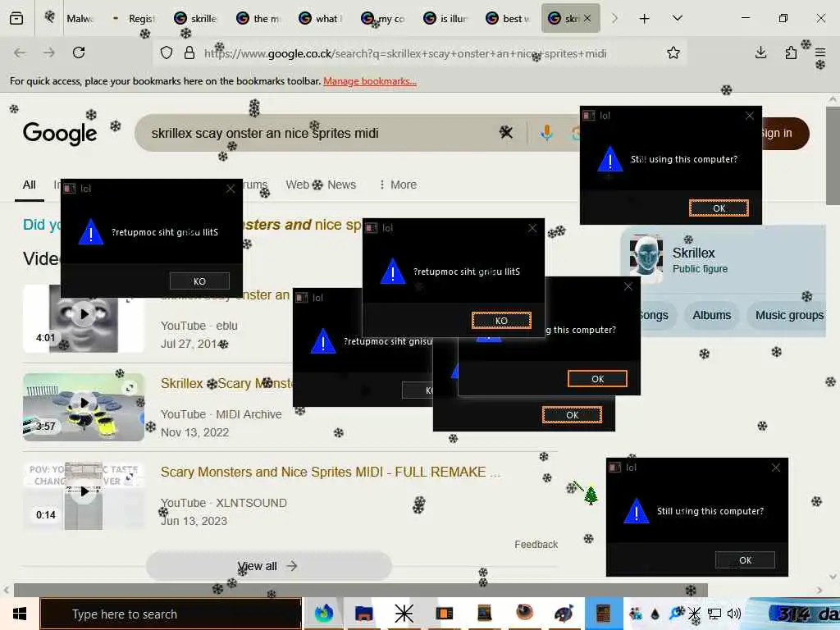Select the Web search results filter
The image size is (840, 630).
click(297, 185)
